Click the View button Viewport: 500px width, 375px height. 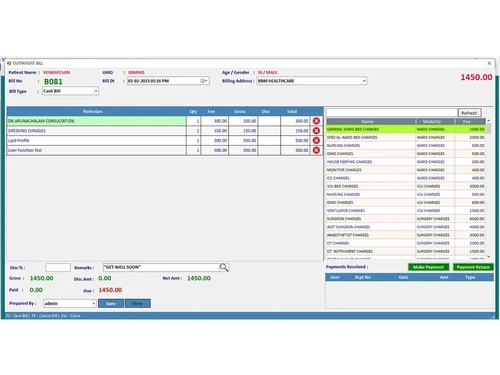138,303
